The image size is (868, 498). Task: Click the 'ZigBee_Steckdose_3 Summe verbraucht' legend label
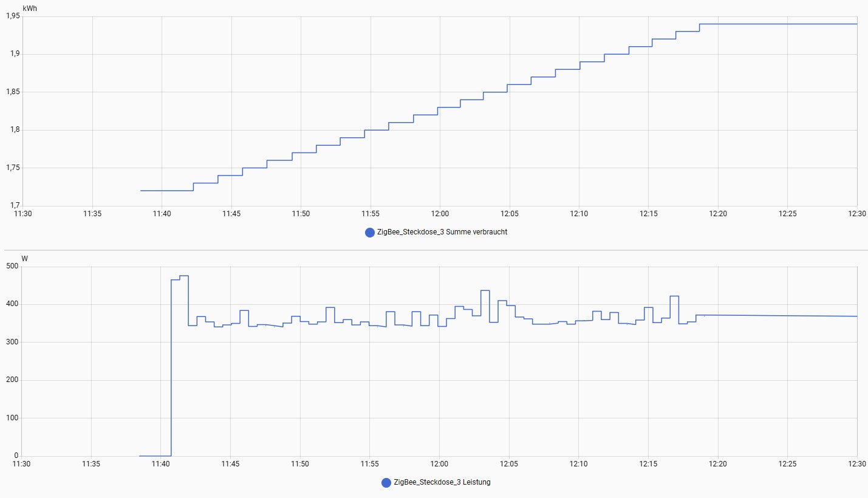pos(442,232)
